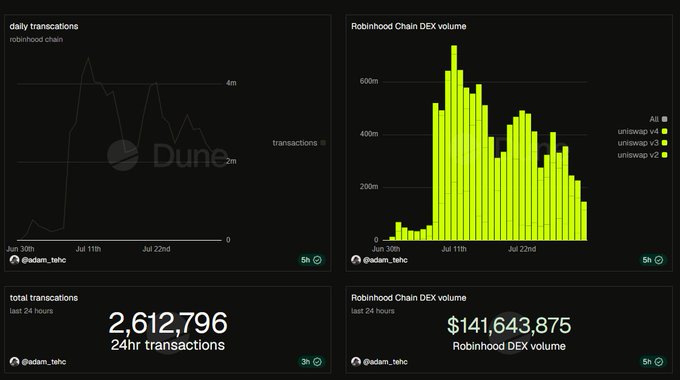Click 'Jul 22nd' axis label on DEX volume chart
680x380 pixels.
click(x=522, y=249)
